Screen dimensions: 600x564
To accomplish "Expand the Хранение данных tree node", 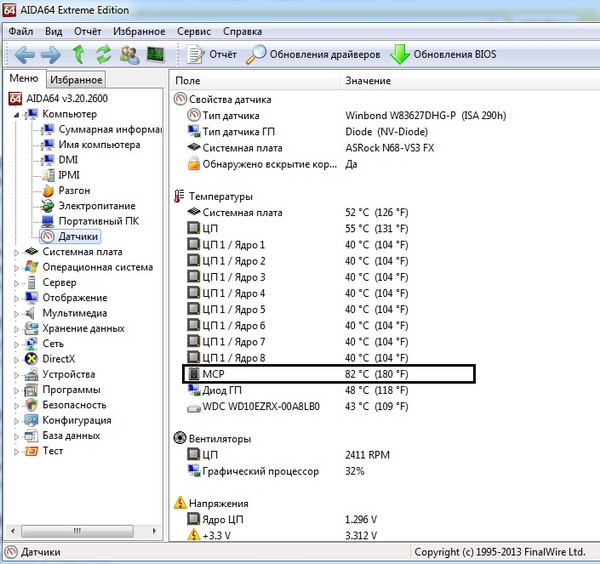I will click(x=16, y=329).
